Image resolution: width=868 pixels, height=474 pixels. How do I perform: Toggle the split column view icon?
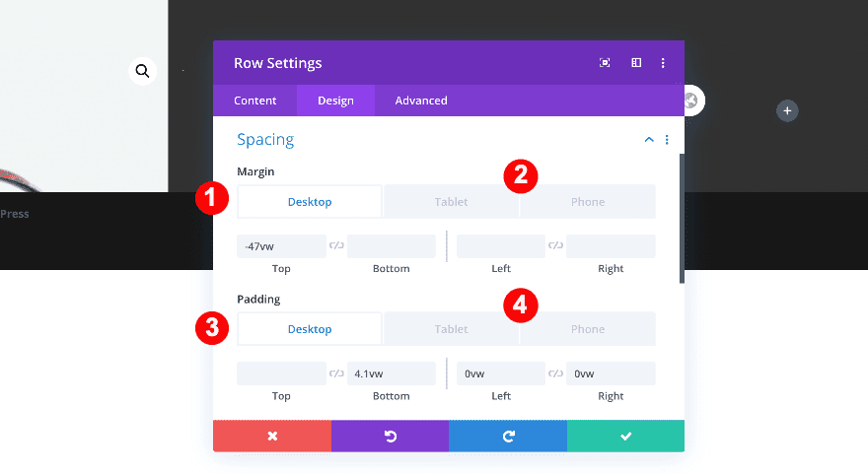pyautogui.click(x=636, y=63)
